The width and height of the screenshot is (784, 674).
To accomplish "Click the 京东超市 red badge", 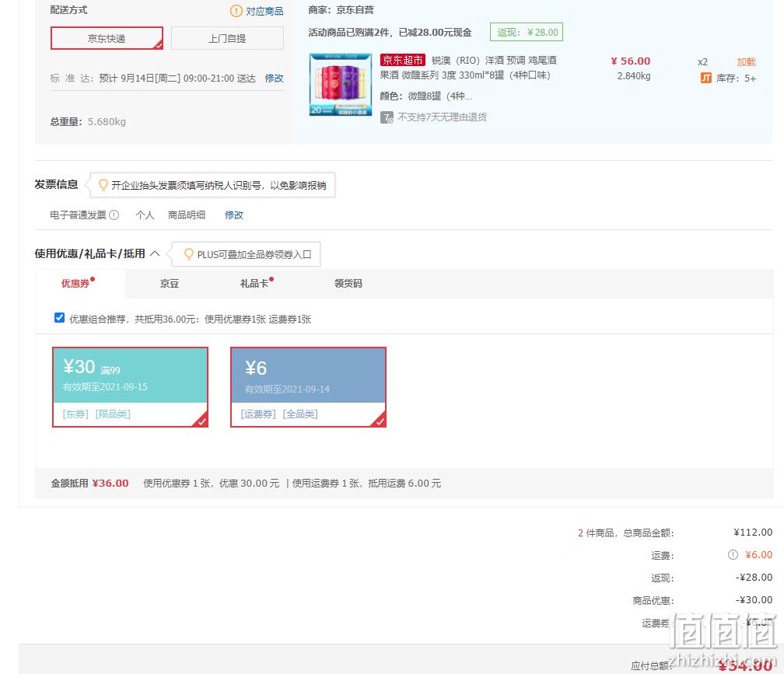I will tap(403, 60).
